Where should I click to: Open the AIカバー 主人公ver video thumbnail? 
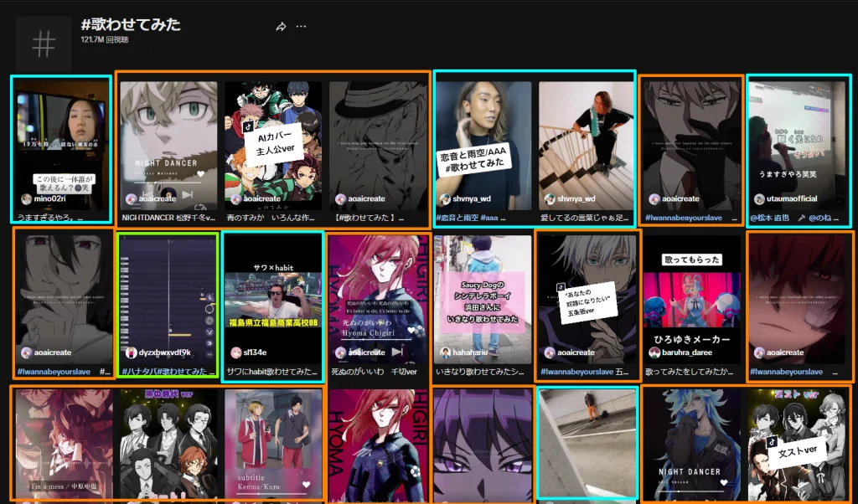click(273, 146)
